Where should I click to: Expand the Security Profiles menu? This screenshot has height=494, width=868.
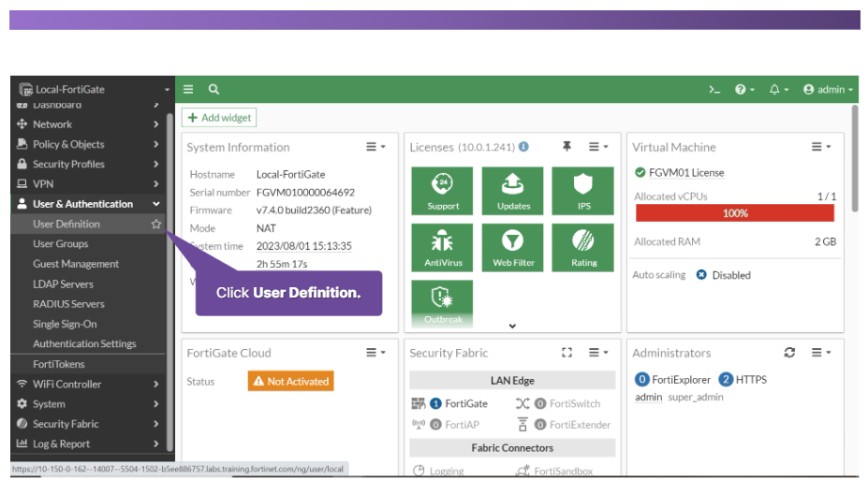[x=88, y=164]
